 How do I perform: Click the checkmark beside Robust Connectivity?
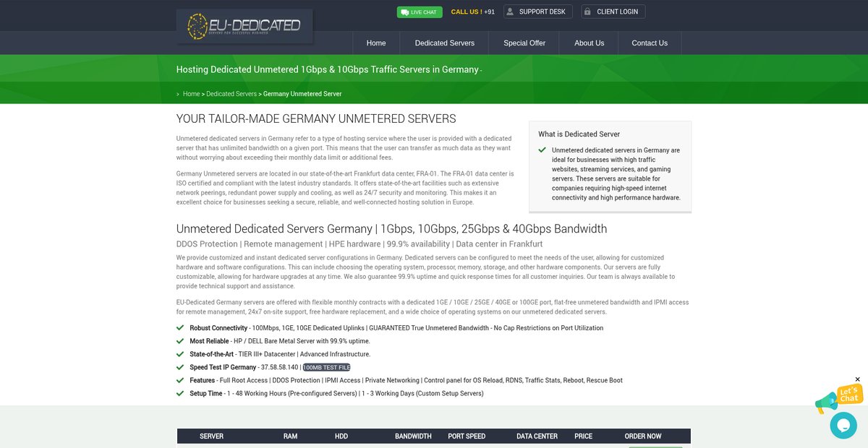click(180, 328)
